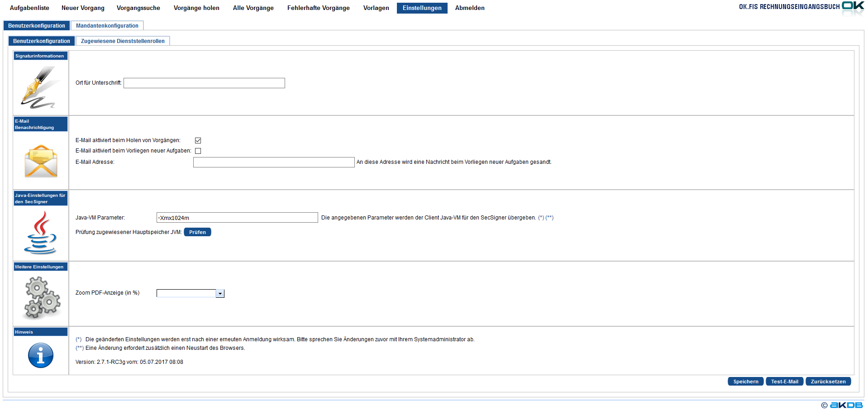Viewport: 868px width, 415px height.
Task: Click the OK.FIS logo in the header
Action: click(853, 6)
